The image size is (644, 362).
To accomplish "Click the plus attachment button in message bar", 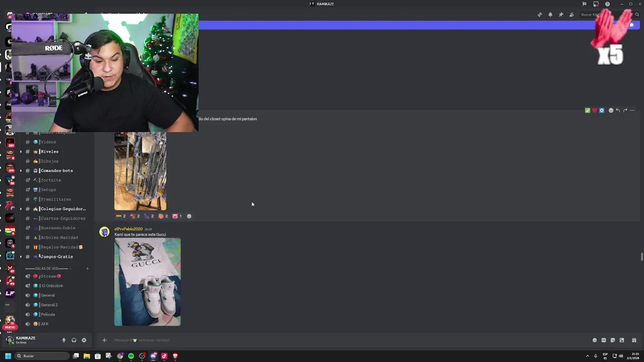I will pos(104,340).
